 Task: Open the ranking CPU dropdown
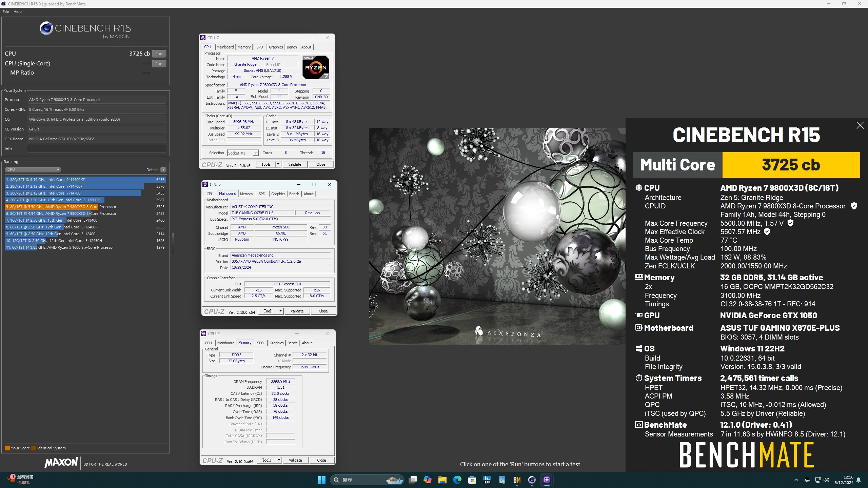[x=33, y=169]
